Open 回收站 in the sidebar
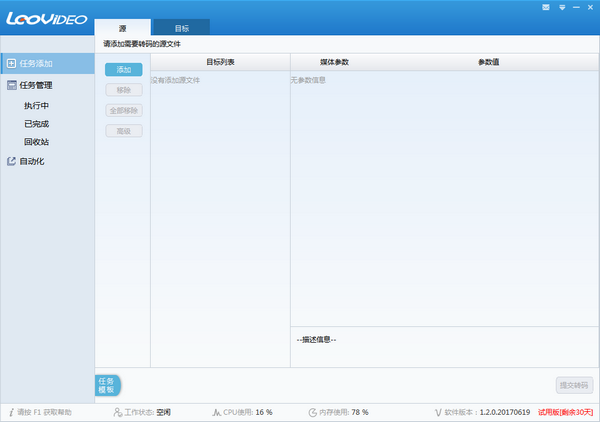Viewport: 600px width, 422px height. [x=36, y=141]
